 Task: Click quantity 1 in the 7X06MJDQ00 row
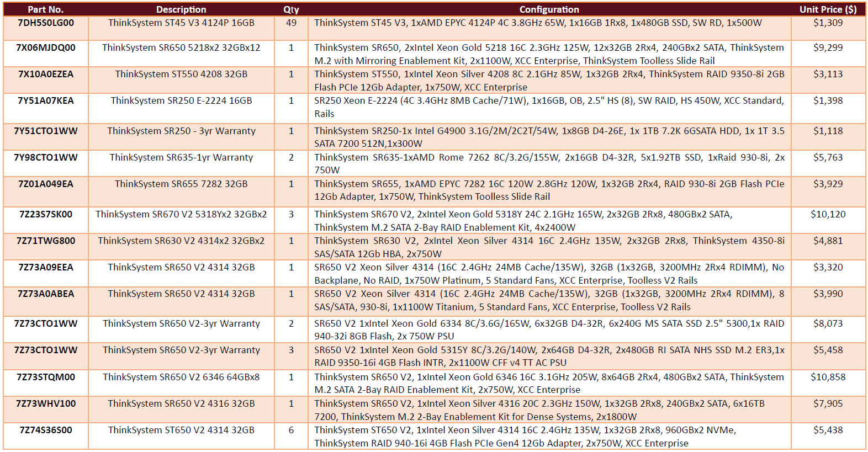pyautogui.click(x=291, y=47)
